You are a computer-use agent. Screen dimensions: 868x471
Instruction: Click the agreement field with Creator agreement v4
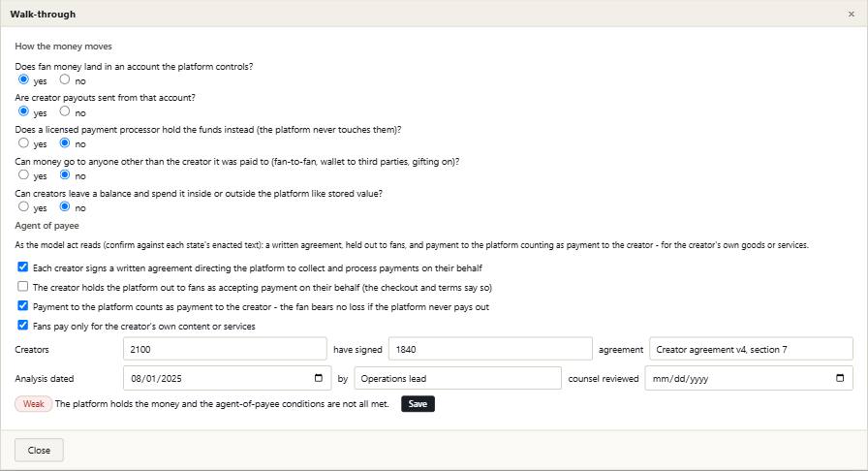(x=751, y=349)
